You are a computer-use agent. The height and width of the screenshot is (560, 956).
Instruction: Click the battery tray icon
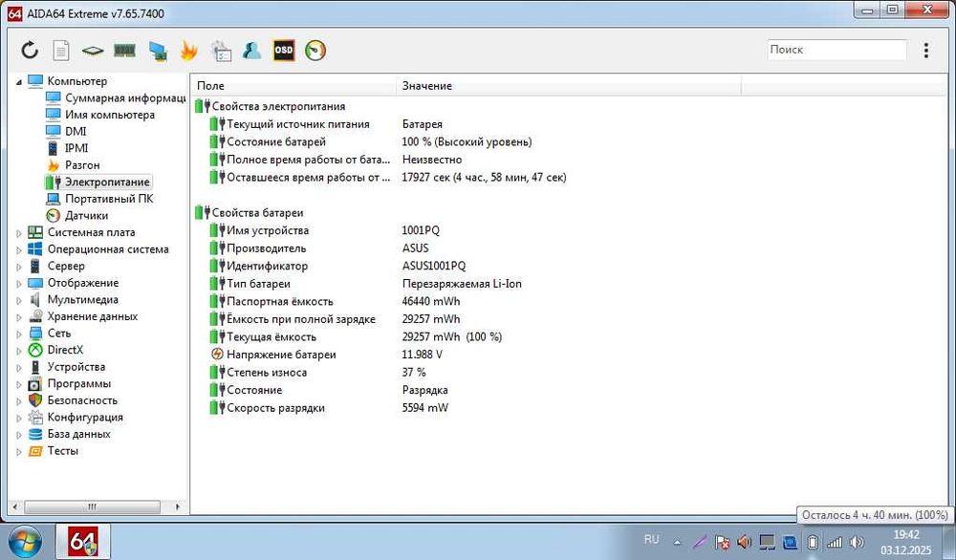pos(813,542)
